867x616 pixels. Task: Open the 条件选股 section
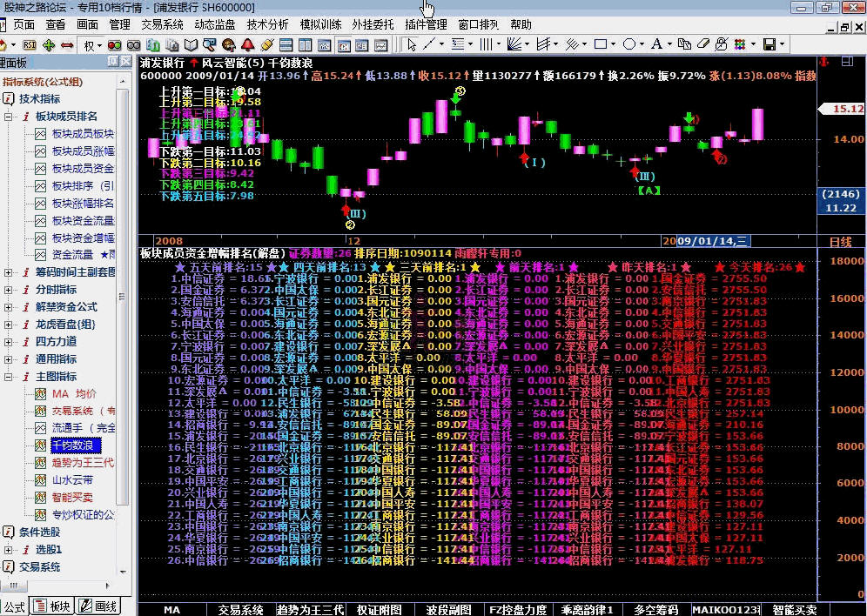(x=39, y=532)
